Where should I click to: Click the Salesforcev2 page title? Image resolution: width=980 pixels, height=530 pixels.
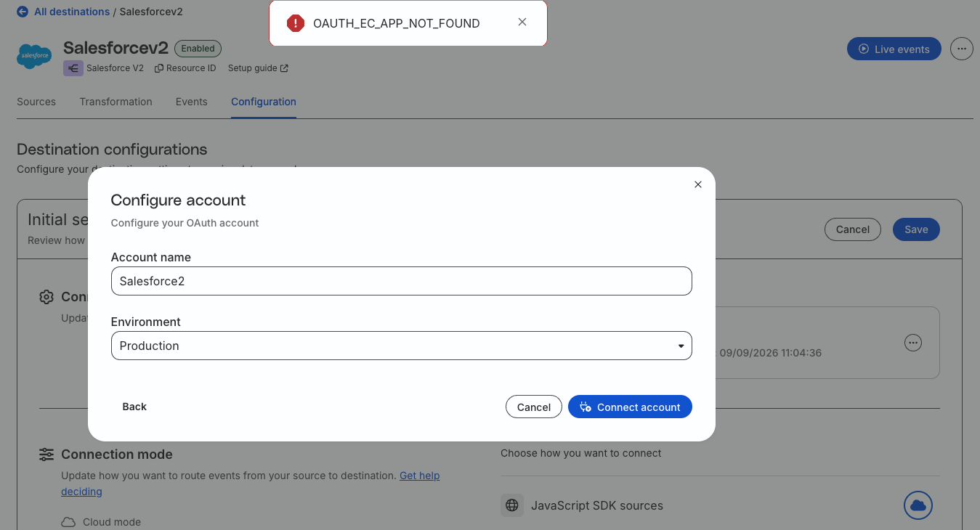pyautogui.click(x=116, y=48)
